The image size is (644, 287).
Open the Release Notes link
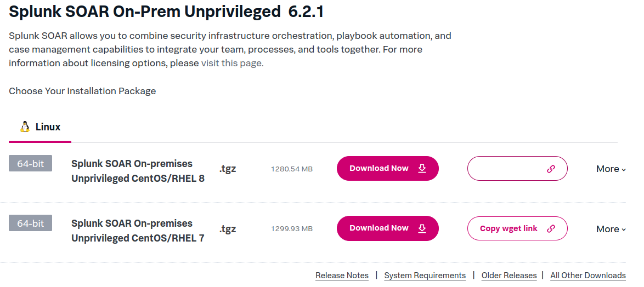coord(342,275)
